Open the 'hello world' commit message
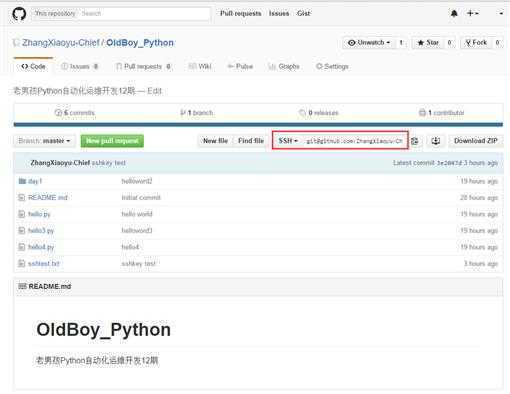The height and width of the screenshot is (394, 510). (137, 214)
